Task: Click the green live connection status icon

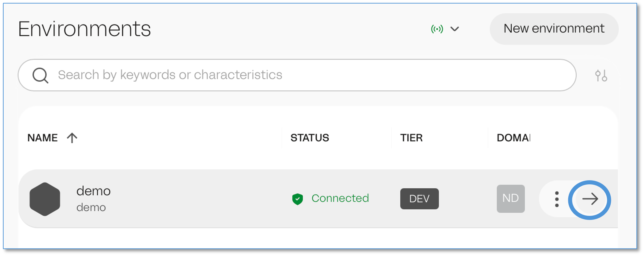Action: click(437, 29)
